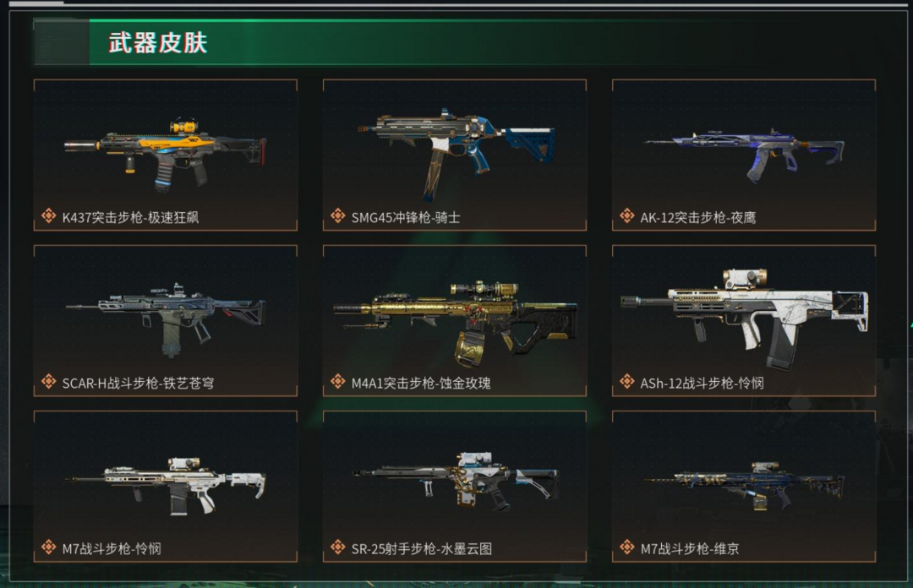Select the white ASh-12 rifle skin image
This screenshot has height=588, width=913.
745,319
